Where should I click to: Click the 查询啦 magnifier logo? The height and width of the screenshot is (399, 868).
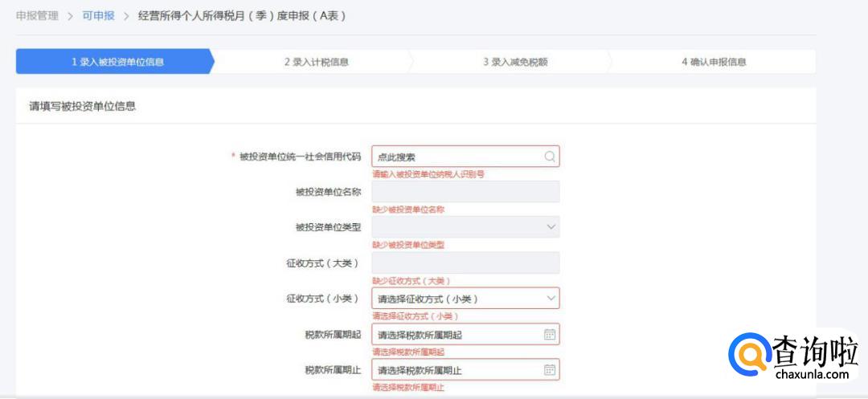748,356
